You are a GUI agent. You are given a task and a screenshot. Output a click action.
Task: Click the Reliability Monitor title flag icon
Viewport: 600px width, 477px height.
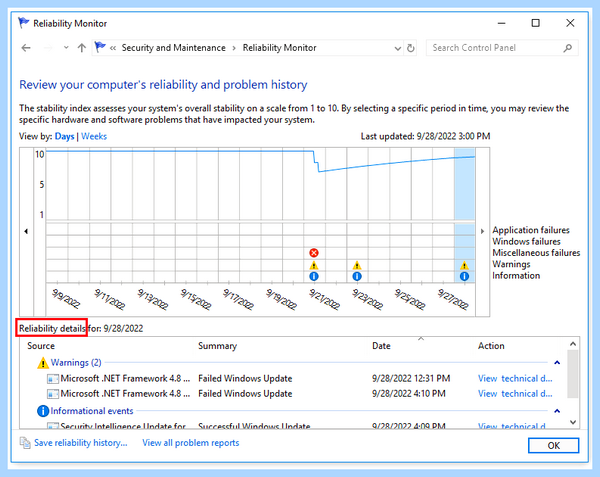23,23
